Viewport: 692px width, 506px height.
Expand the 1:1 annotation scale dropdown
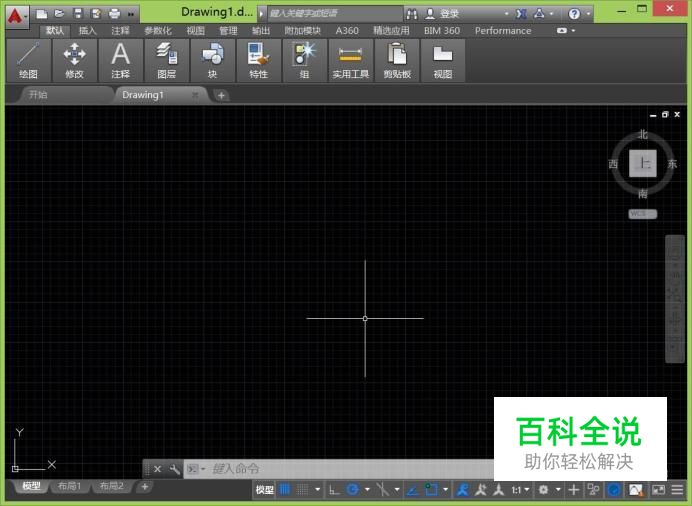[520, 490]
